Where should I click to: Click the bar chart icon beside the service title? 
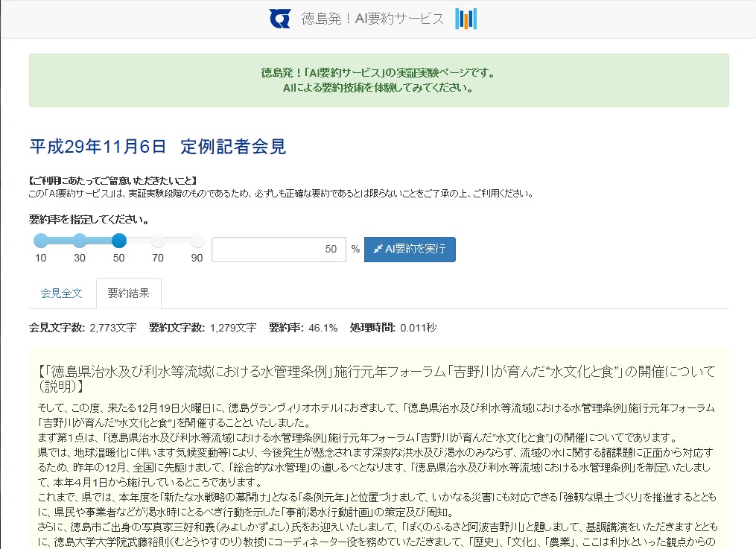pyautogui.click(x=466, y=19)
